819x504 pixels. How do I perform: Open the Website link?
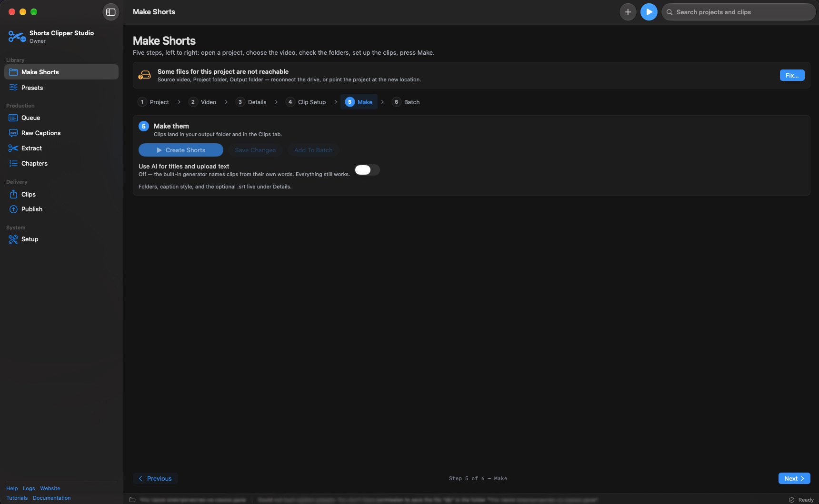pyautogui.click(x=50, y=488)
